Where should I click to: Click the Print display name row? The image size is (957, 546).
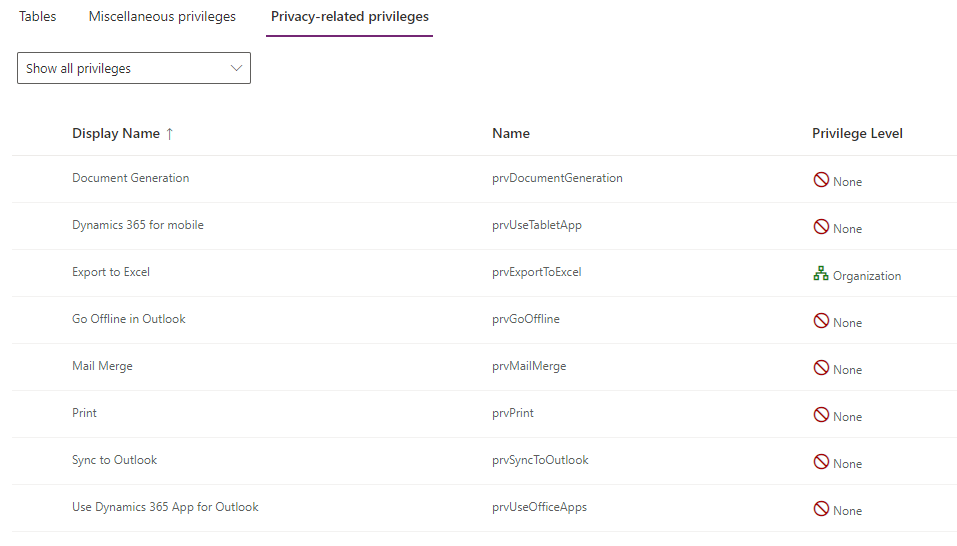click(85, 413)
